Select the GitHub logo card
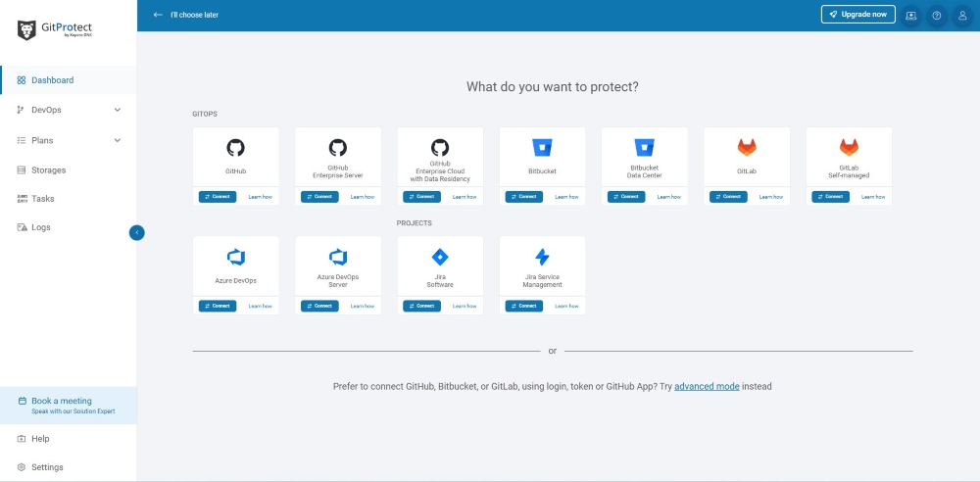Screen dimensions: 980x482 pyautogui.click(x=235, y=148)
